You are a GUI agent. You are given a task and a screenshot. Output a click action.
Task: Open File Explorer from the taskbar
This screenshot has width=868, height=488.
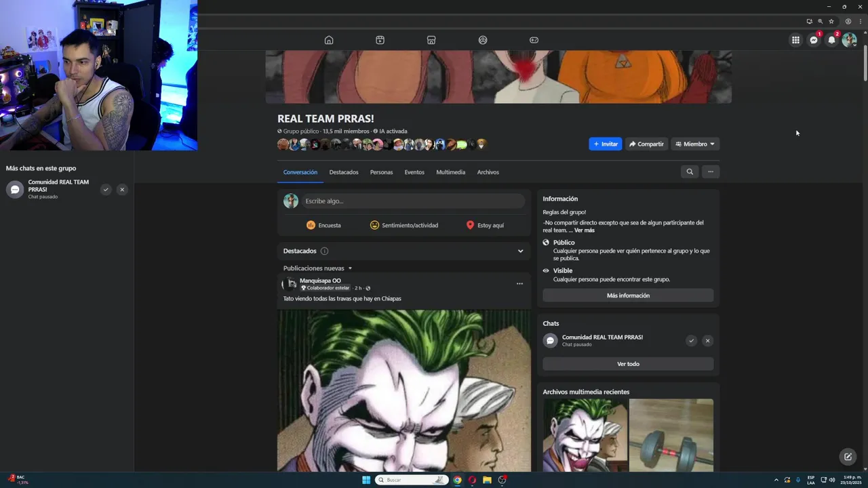click(x=487, y=480)
